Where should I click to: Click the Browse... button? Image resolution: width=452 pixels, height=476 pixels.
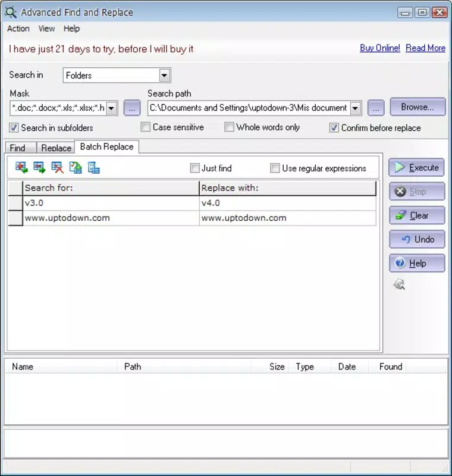[x=418, y=107]
